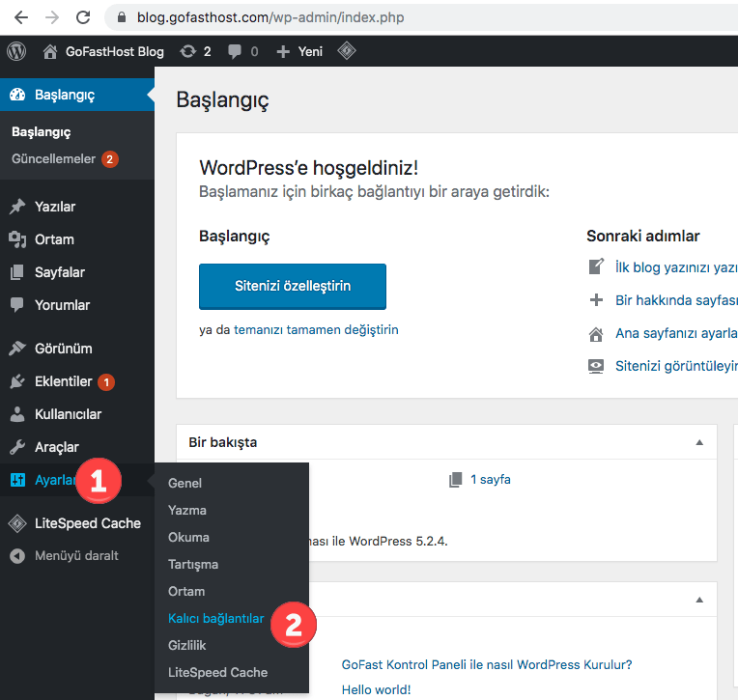Click Sitenizi görüntüleyin link
Viewport: 738px width, 700px height.
(x=677, y=366)
